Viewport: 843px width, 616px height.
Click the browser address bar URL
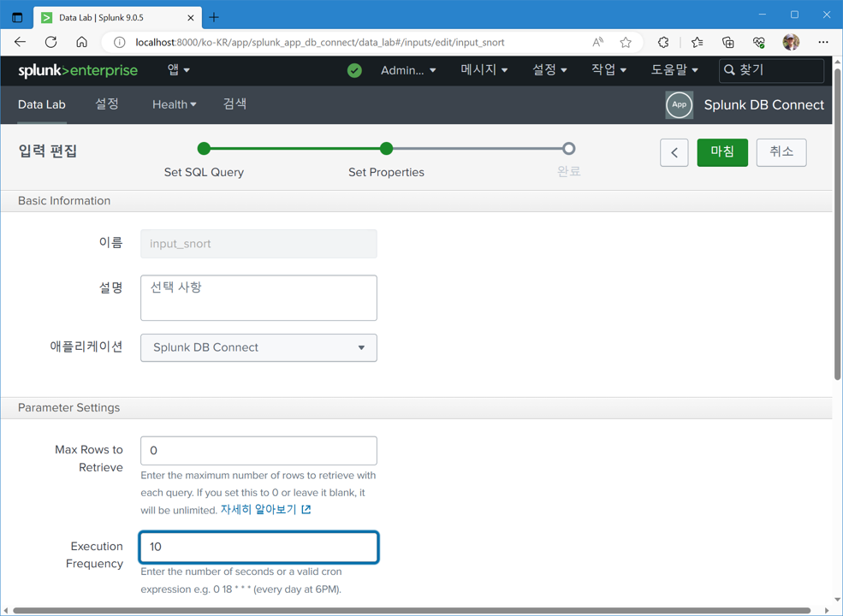coord(320,43)
